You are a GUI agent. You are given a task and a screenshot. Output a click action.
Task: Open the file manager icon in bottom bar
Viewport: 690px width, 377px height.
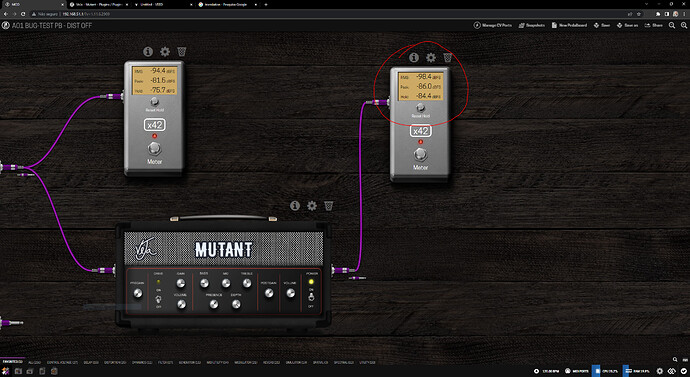point(42,371)
